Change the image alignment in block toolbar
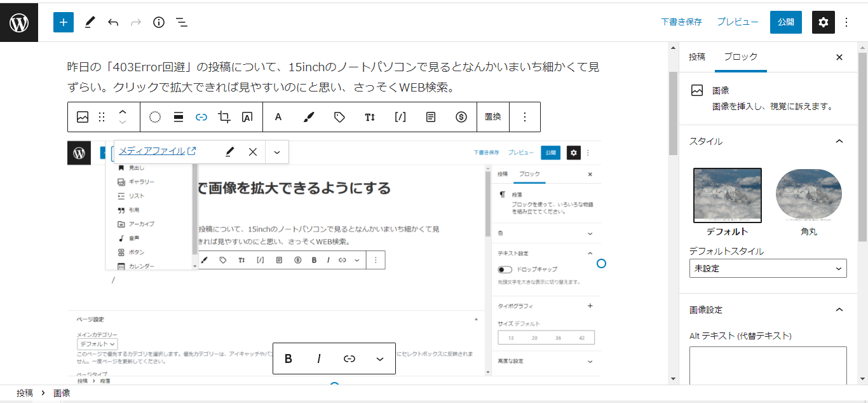 pos(179,117)
